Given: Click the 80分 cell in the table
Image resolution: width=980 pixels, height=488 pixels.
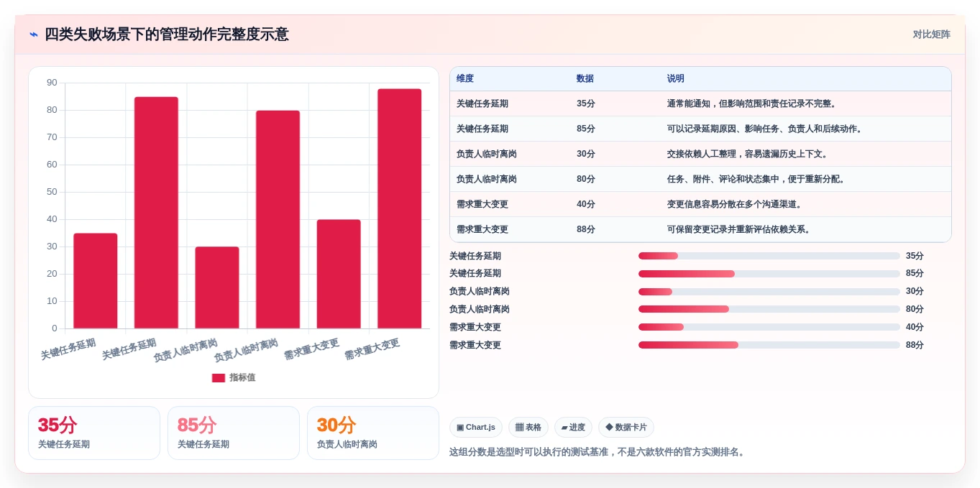Looking at the screenshot, I should pyautogui.click(x=586, y=179).
